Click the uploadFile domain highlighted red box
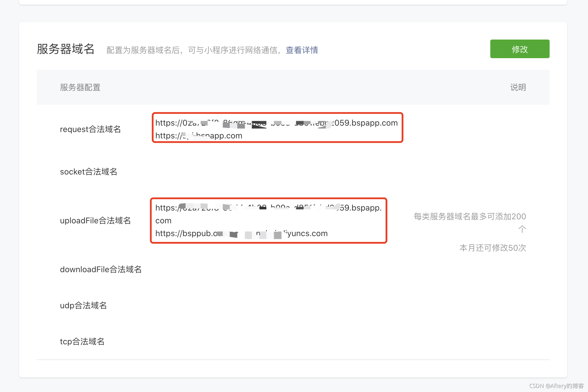588x392 pixels. coord(268,220)
